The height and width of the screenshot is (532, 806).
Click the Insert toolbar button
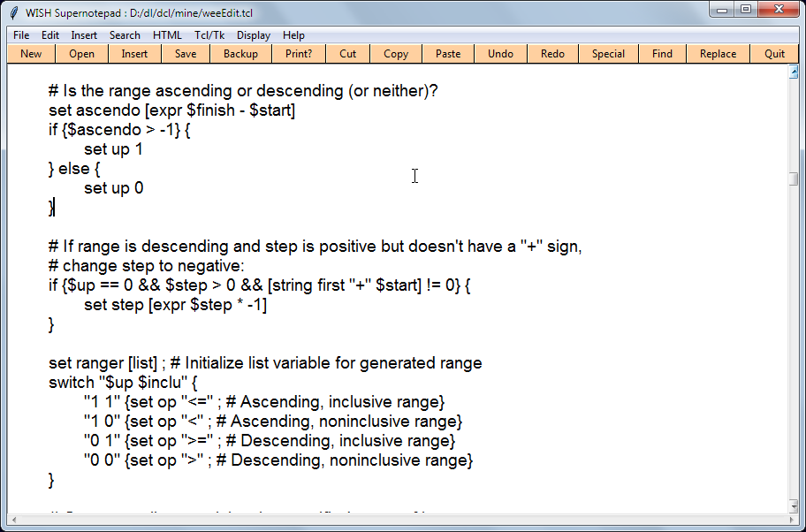pyautogui.click(x=134, y=54)
